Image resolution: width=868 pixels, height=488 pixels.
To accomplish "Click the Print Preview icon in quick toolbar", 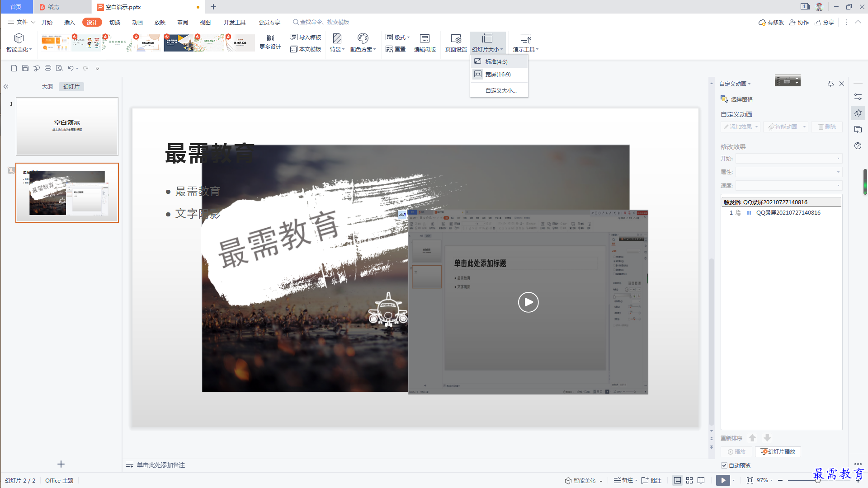I will pyautogui.click(x=59, y=68).
